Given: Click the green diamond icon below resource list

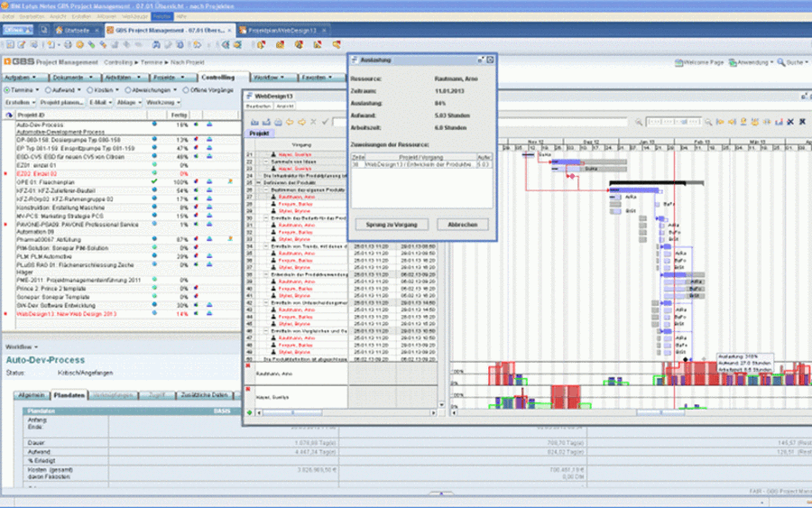Looking at the screenshot, I should click(250, 412).
